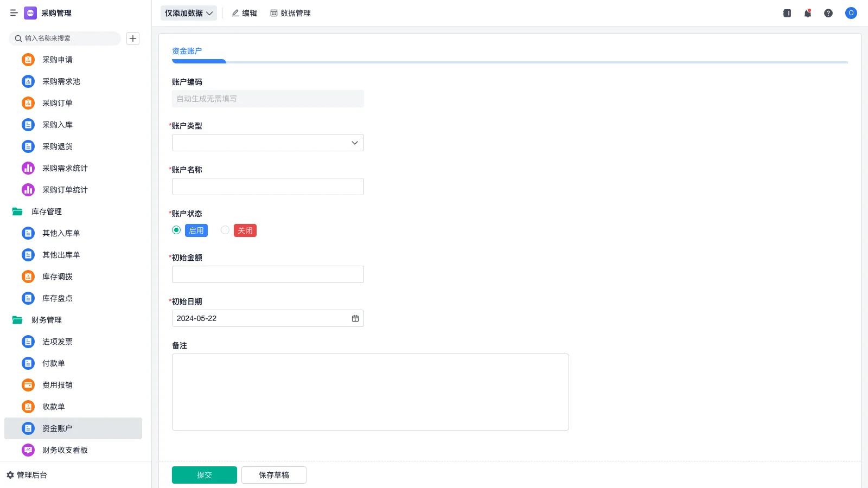Click the blue icon beside 库存盘点

28,298
